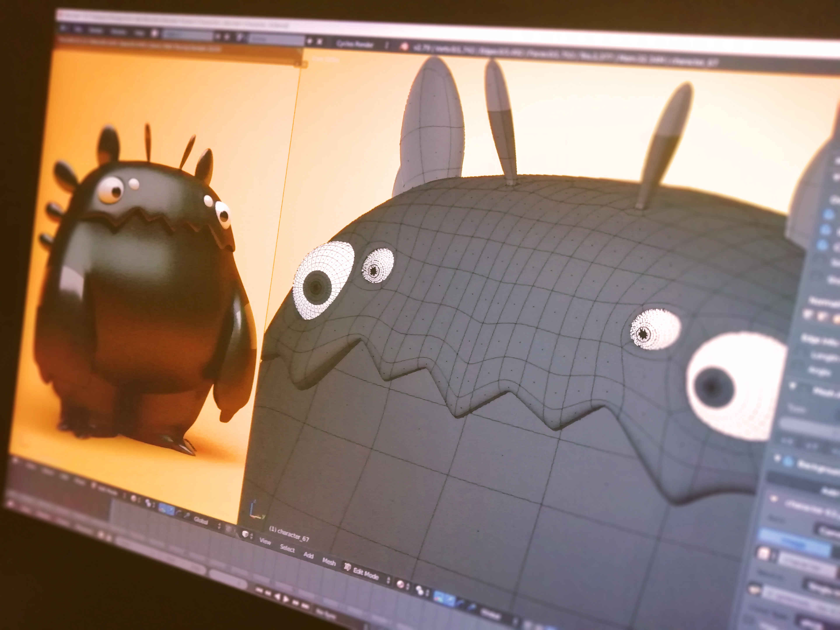840x630 pixels.
Task: Open the Mesh menu in viewport header
Action: (329, 562)
